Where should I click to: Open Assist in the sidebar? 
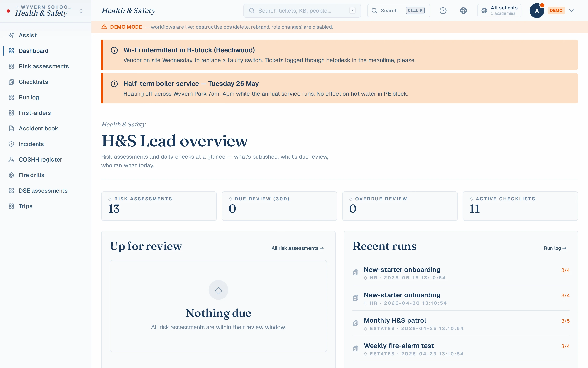pos(46,35)
